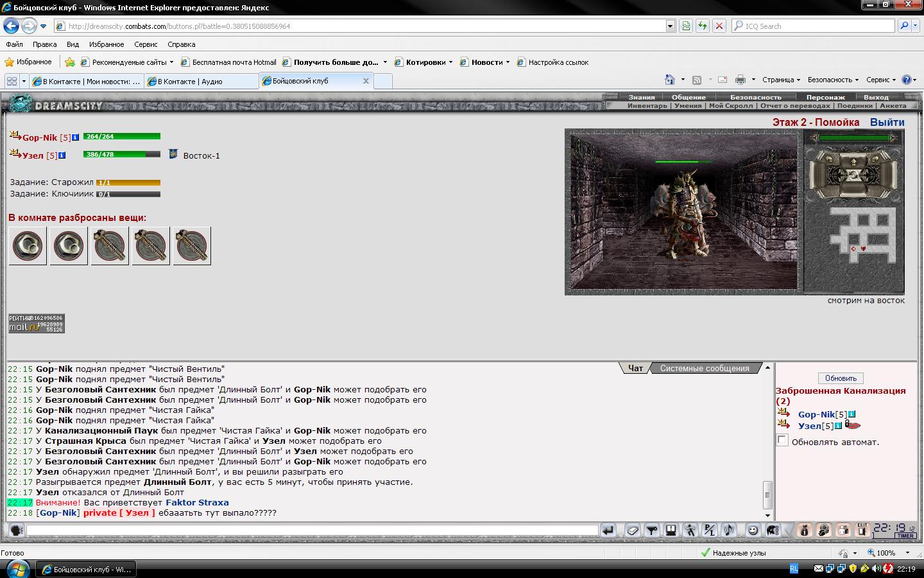This screenshot has width=924, height=578.
Task: Click the send message enter-arrow icon
Action: click(608, 530)
